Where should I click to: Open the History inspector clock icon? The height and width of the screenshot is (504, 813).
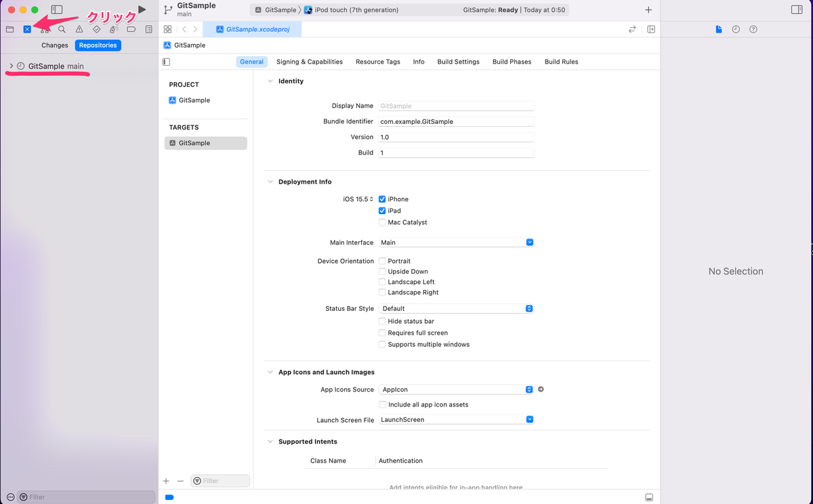coord(736,29)
